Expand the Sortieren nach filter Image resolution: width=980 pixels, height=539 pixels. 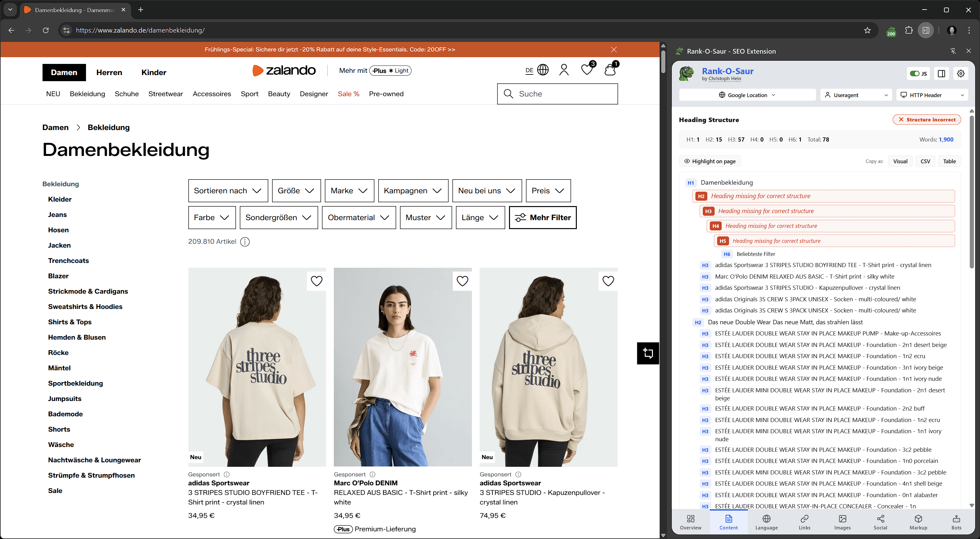click(228, 191)
